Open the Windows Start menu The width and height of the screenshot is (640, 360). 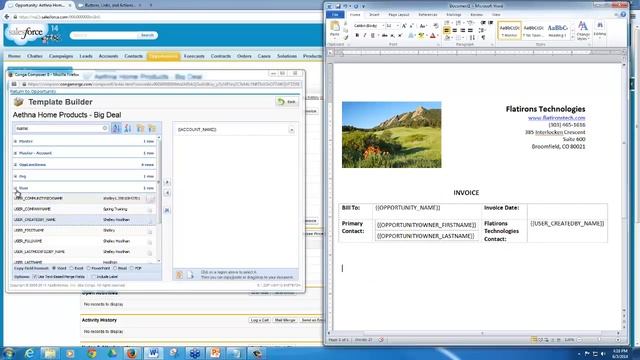pos(9,353)
